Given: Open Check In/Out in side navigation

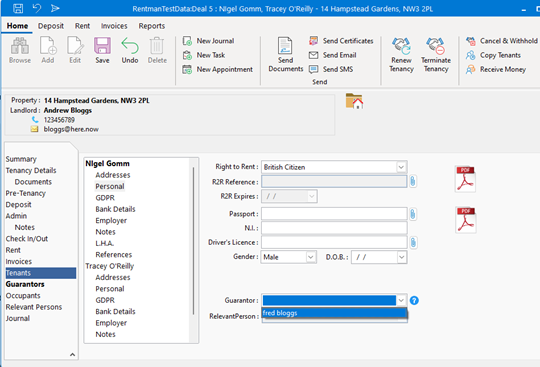Looking at the screenshot, I should click(x=27, y=239).
